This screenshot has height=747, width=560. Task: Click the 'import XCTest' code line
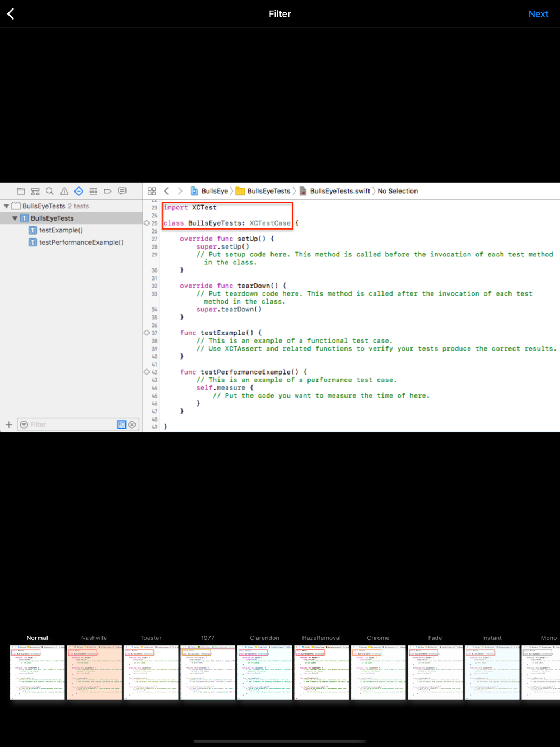[x=190, y=207]
